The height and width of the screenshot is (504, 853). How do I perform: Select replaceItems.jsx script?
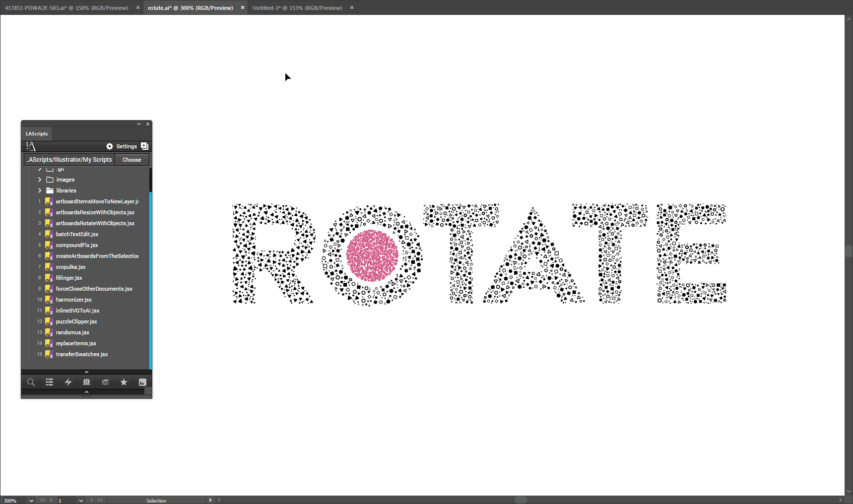(85, 343)
